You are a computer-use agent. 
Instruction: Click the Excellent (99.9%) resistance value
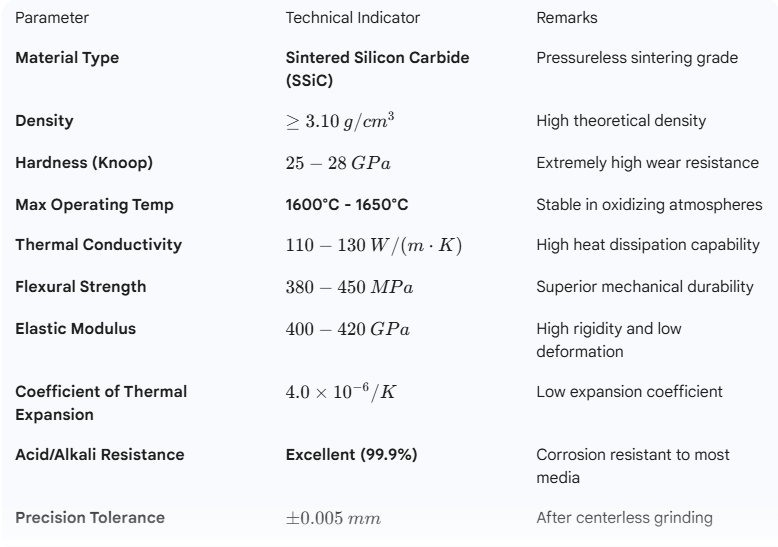click(x=351, y=455)
